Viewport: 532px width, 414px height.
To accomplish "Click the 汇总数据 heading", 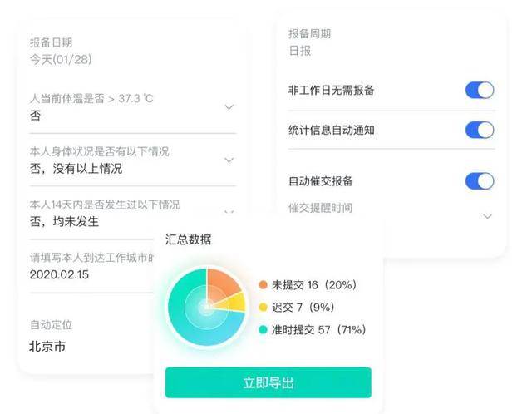I will 188,240.
